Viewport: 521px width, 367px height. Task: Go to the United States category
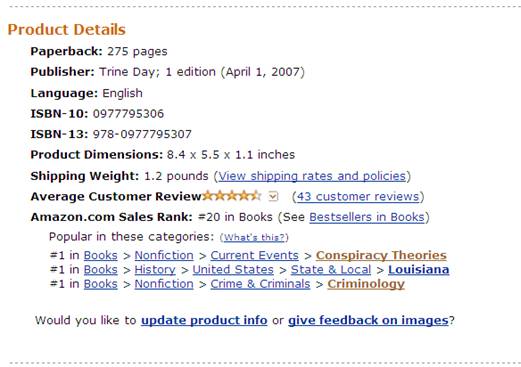point(233,269)
